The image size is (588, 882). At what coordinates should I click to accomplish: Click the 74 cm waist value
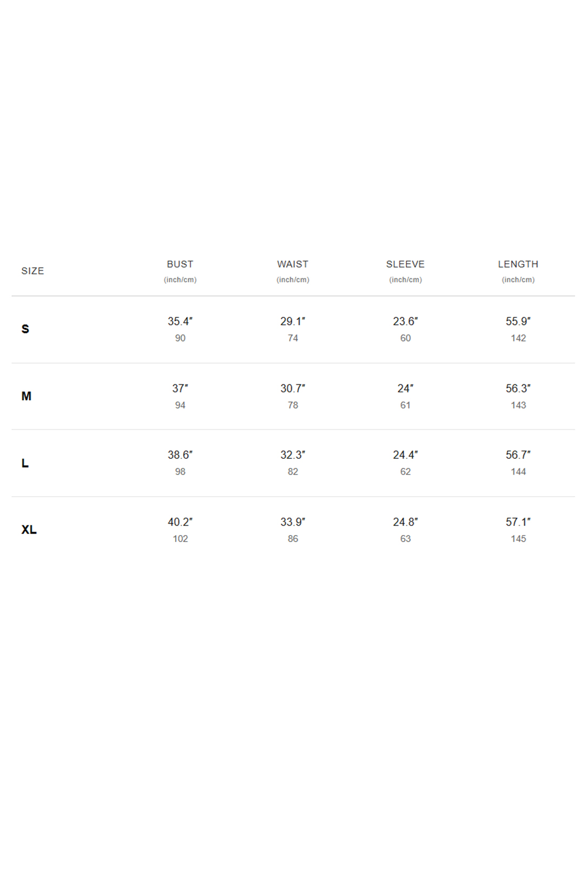[x=293, y=338]
